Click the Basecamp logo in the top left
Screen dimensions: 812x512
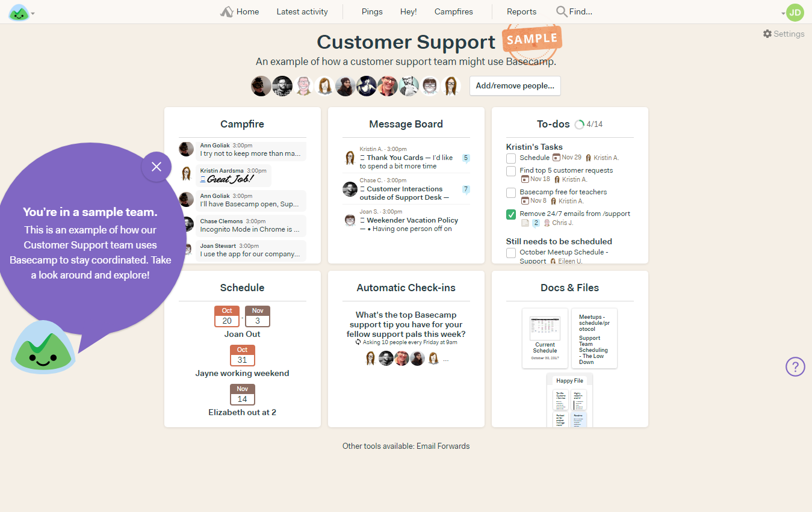tap(19, 12)
